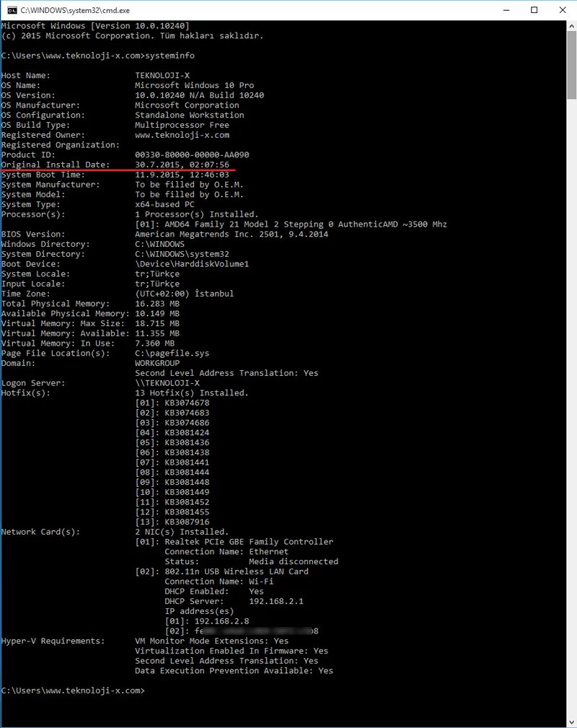Maximize the command prompt window
This screenshot has width=577, height=728.
pos(534,10)
